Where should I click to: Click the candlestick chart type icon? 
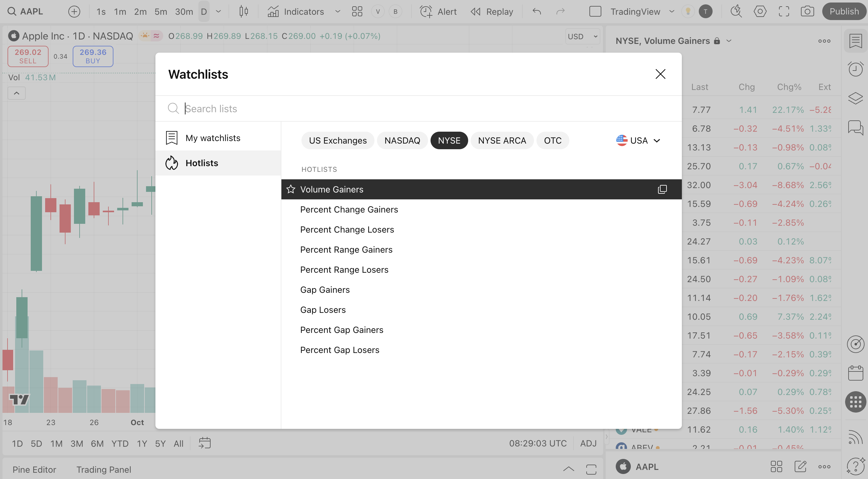point(243,12)
